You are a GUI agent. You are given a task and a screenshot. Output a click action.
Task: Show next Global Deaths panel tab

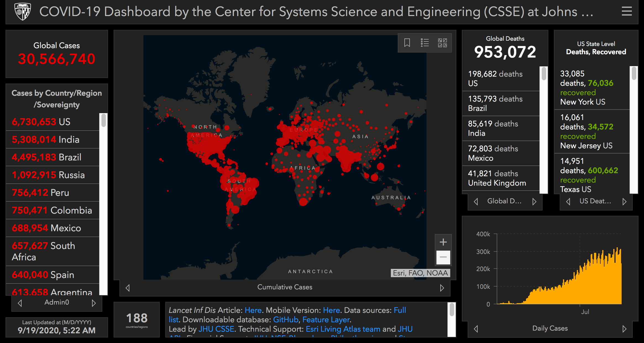click(x=534, y=202)
